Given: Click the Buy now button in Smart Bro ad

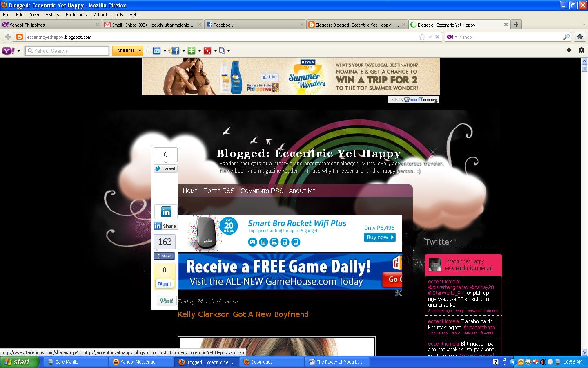Looking at the screenshot, I should 380,237.
